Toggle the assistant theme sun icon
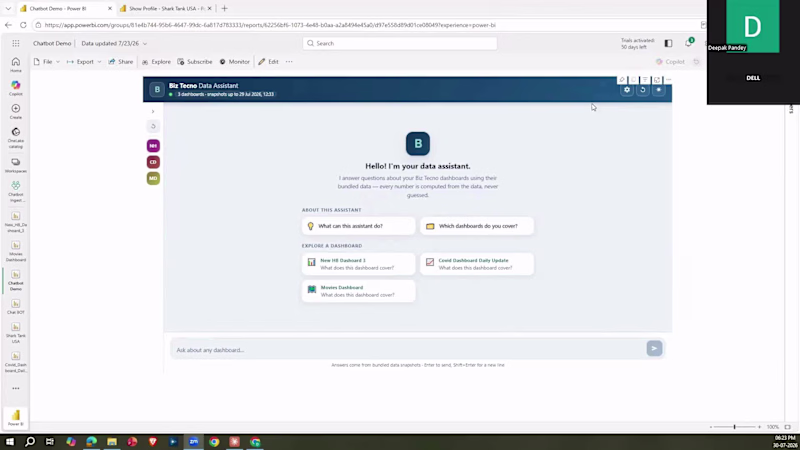Viewport: 800px width, 450px height. click(659, 90)
